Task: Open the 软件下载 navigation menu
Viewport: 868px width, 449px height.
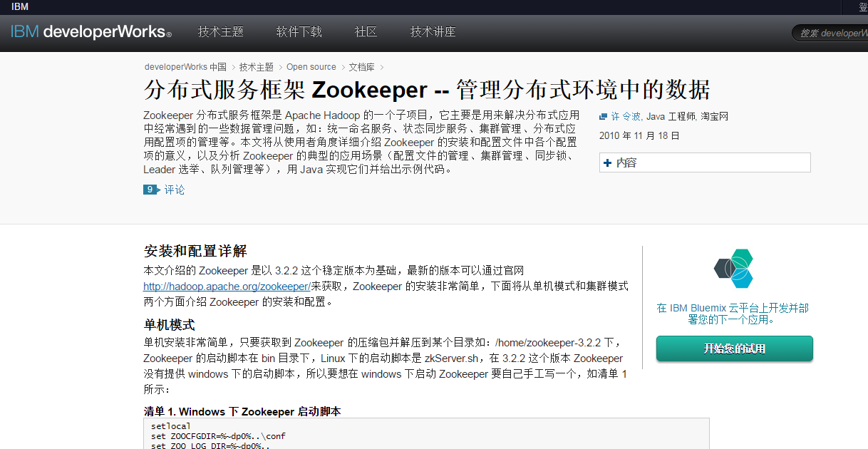Action: pyautogui.click(x=299, y=32)
